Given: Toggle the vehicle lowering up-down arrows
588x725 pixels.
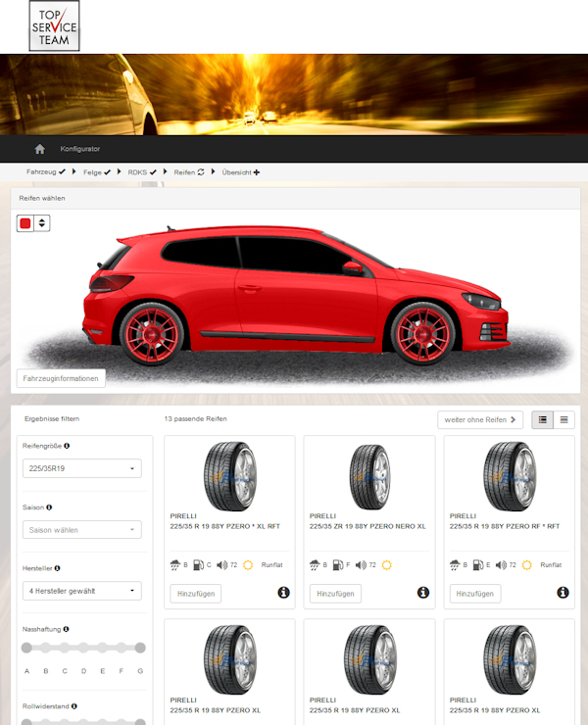Looking at the screenshot, I should tap(41, 223).
